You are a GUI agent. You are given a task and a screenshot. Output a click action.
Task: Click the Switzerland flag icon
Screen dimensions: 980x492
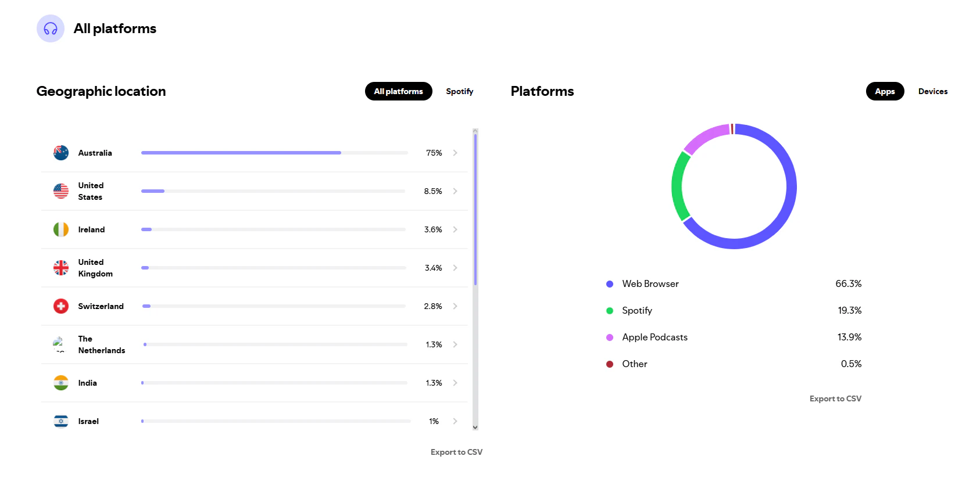[x=61, y=306]
